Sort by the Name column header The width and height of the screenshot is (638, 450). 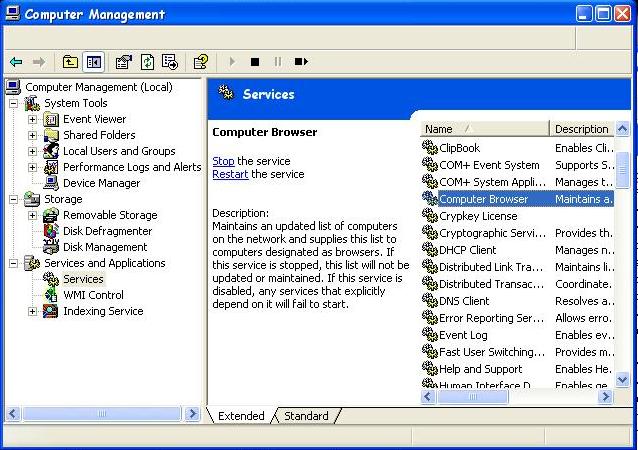click(x=484, y=129)
